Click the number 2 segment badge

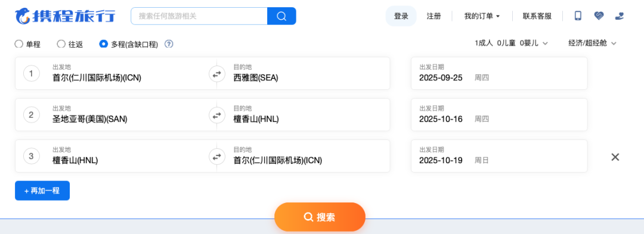click(31, 115)
